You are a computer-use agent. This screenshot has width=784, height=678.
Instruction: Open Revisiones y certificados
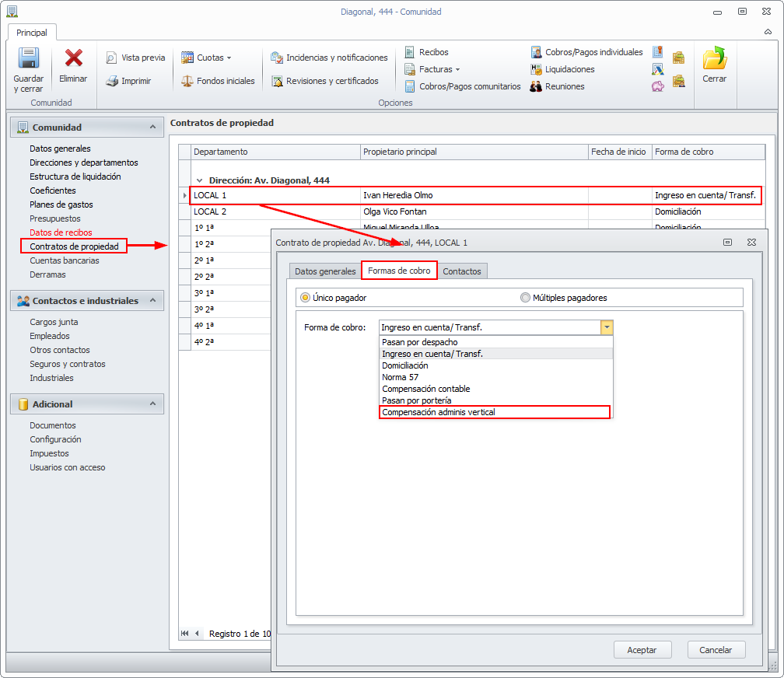324,81
